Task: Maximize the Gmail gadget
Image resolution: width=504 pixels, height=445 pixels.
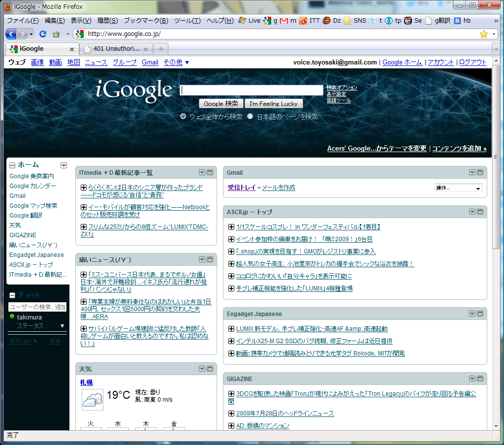Action: [x=480, y=172]
